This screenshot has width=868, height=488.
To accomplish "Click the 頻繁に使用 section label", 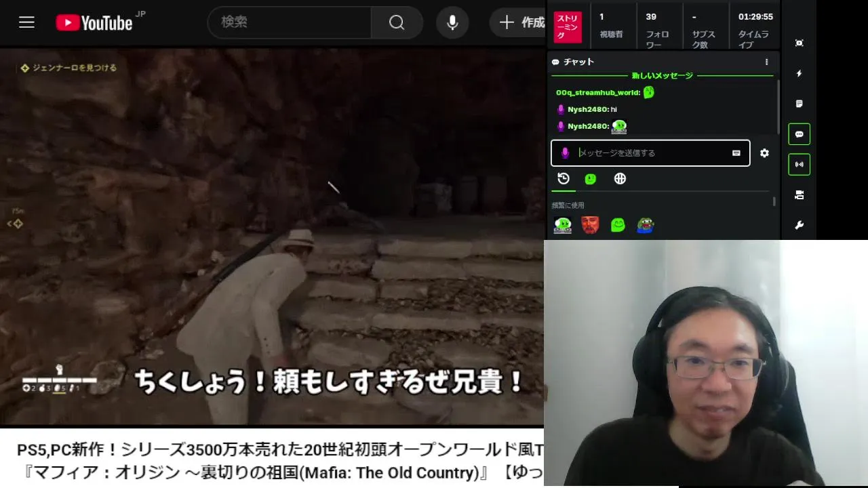I will [x=568, y=205].
